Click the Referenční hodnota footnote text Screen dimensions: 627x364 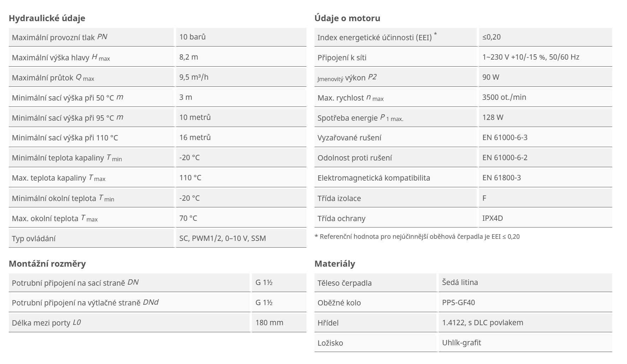click(417, 237)
